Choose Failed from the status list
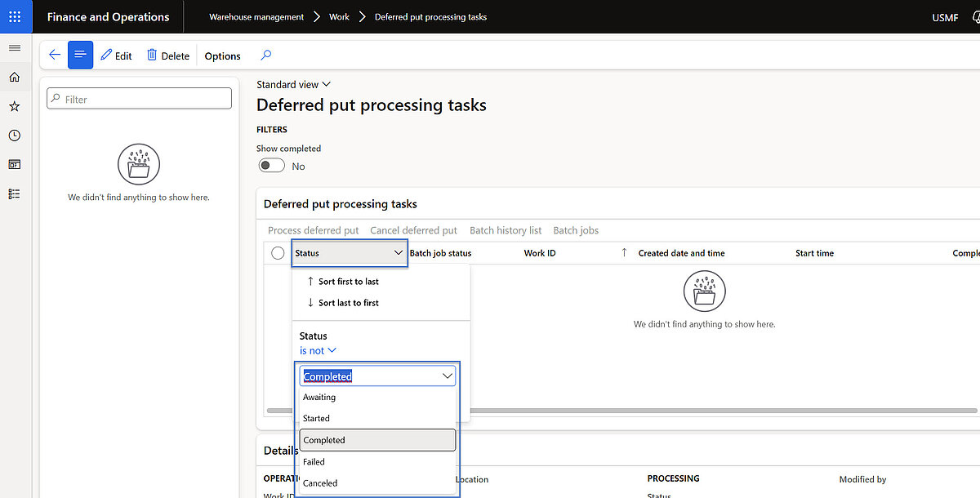Image resolution: width=980 pixels, height=498 pixels. click(x=314, y=461)
